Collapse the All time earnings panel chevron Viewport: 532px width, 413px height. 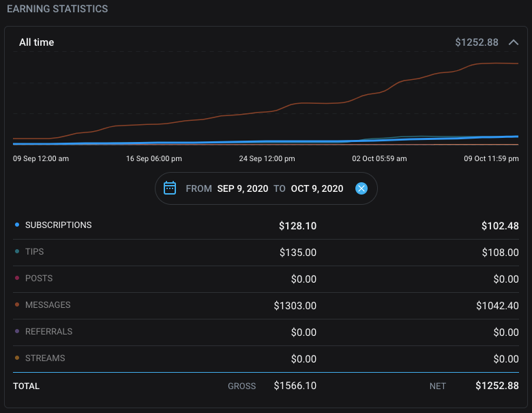[514, 42]
